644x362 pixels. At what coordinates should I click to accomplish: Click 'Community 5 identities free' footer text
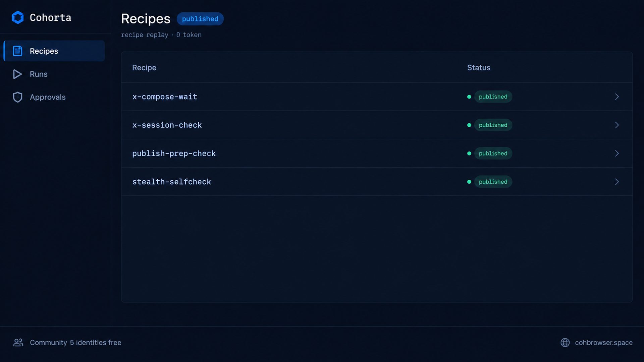(x=75, y=343)
